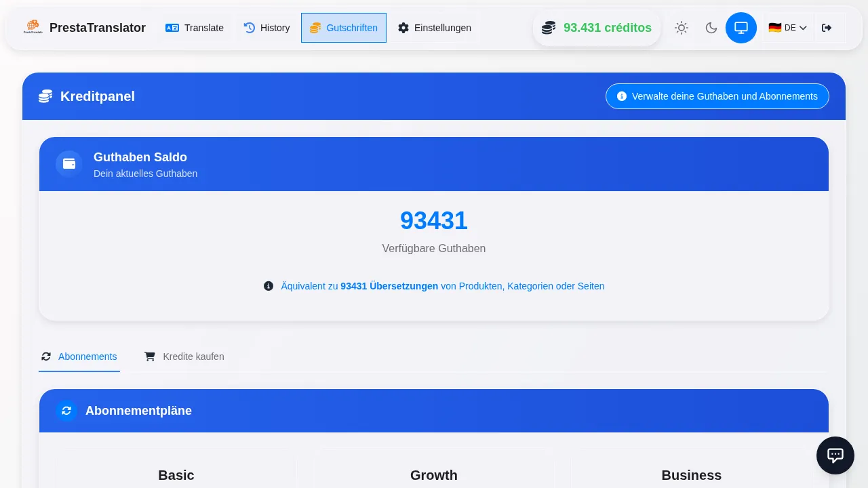Viewport: 868px width, 488px height.
Task: Click the refresh icon on Abonnementpläne header
Action: [x=66, y=411]
